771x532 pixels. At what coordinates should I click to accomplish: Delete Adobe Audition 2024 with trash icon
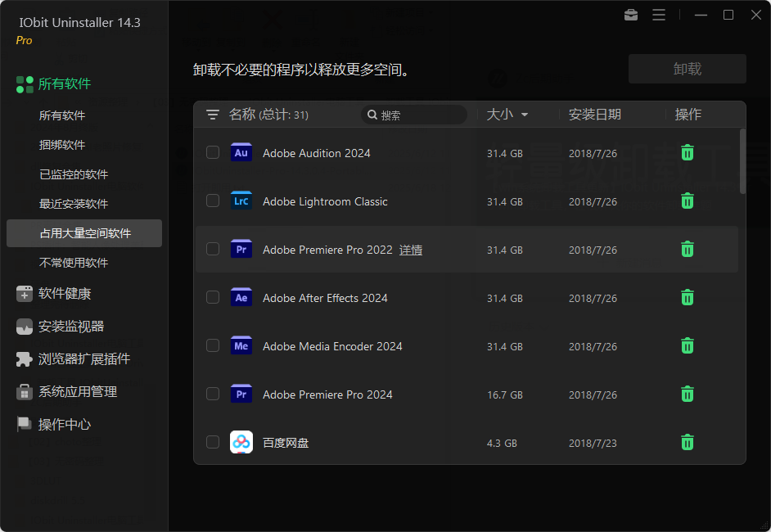(687, 153)
